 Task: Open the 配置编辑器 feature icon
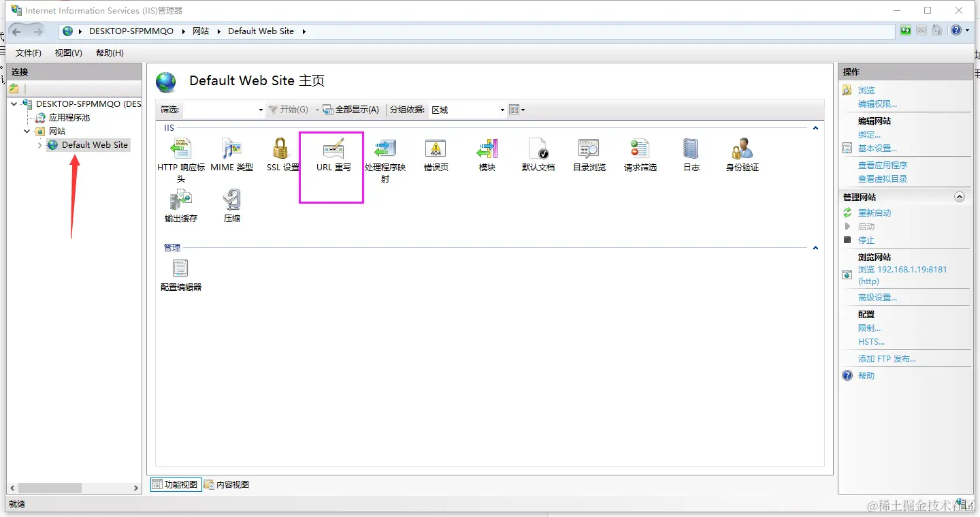181,275
